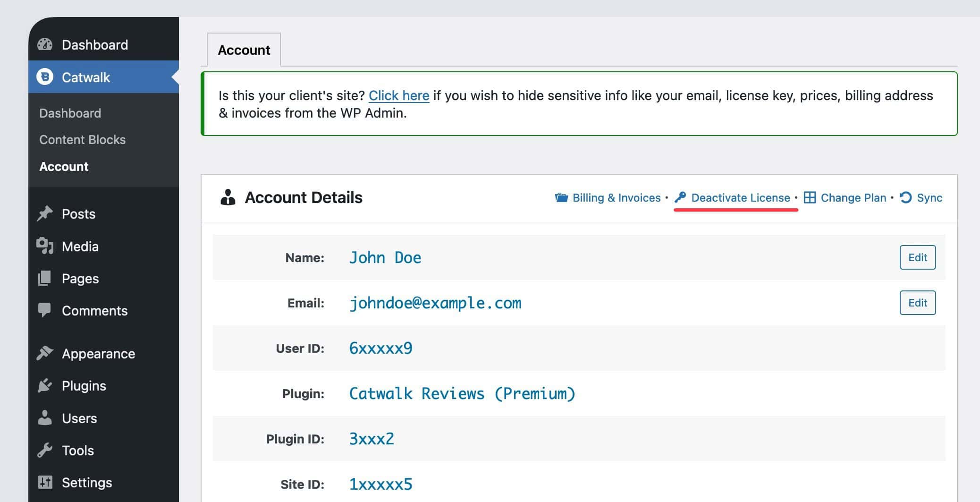
Task: Select the Catwalk menu item
Action: pos(103,77)
